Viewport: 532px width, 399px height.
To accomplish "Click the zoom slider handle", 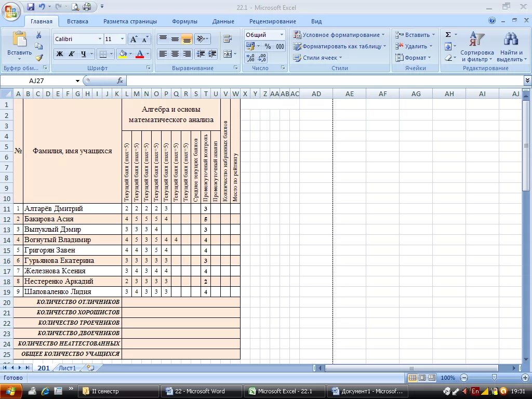I will (x=495, y=378).
